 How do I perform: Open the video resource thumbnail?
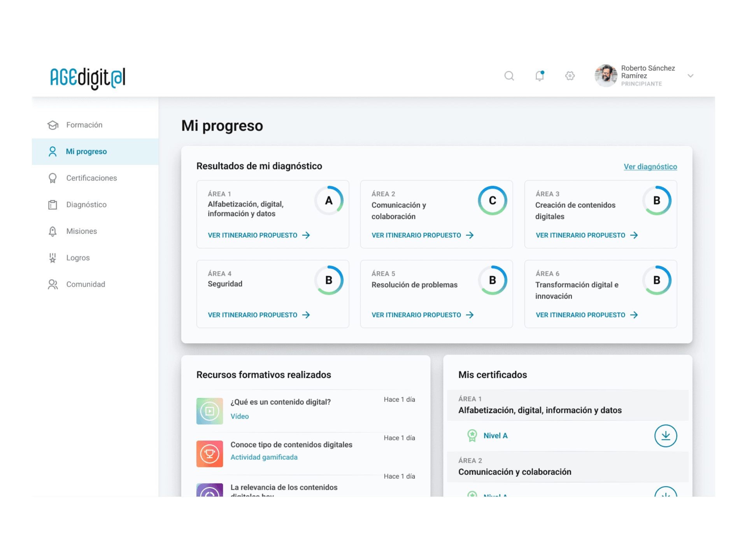pos(210,411)
